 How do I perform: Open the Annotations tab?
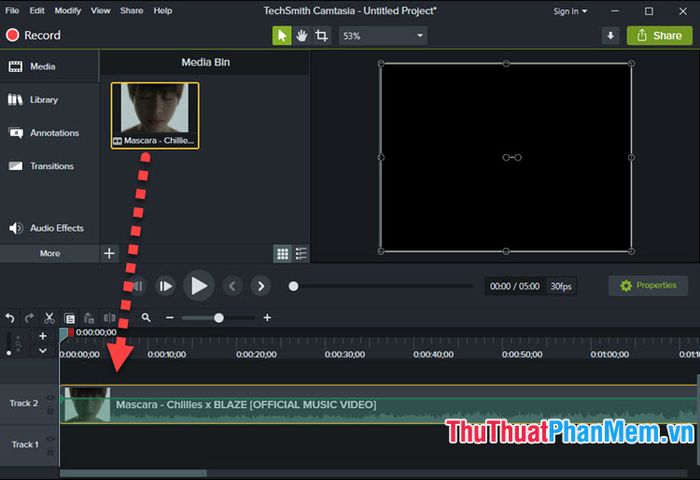(49, 133)
